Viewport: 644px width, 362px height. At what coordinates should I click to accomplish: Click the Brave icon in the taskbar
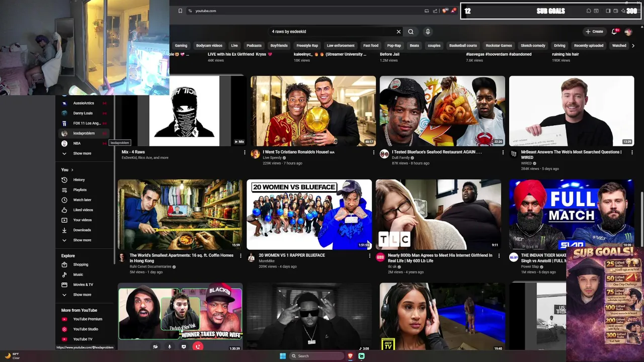point(350,356)
